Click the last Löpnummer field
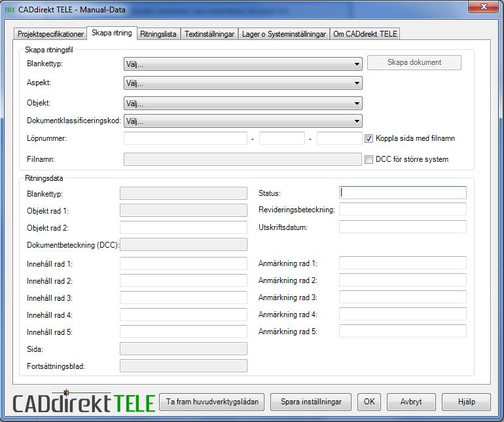The image size is (504, 422). click(340, 138)
